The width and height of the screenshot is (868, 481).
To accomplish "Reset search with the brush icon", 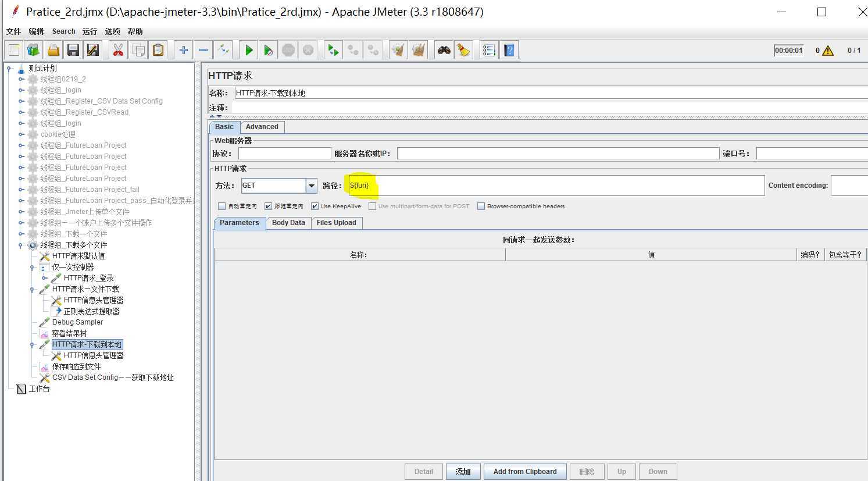I will coord(464,50).
